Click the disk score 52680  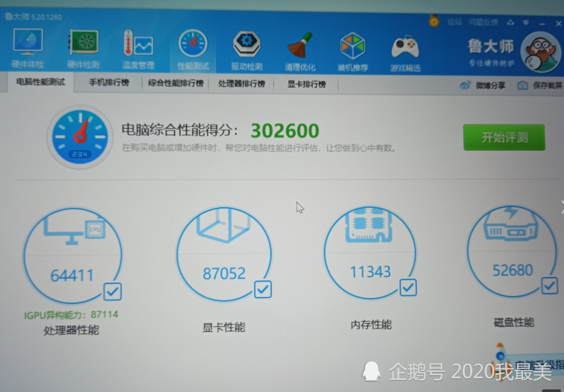point(512,270)
